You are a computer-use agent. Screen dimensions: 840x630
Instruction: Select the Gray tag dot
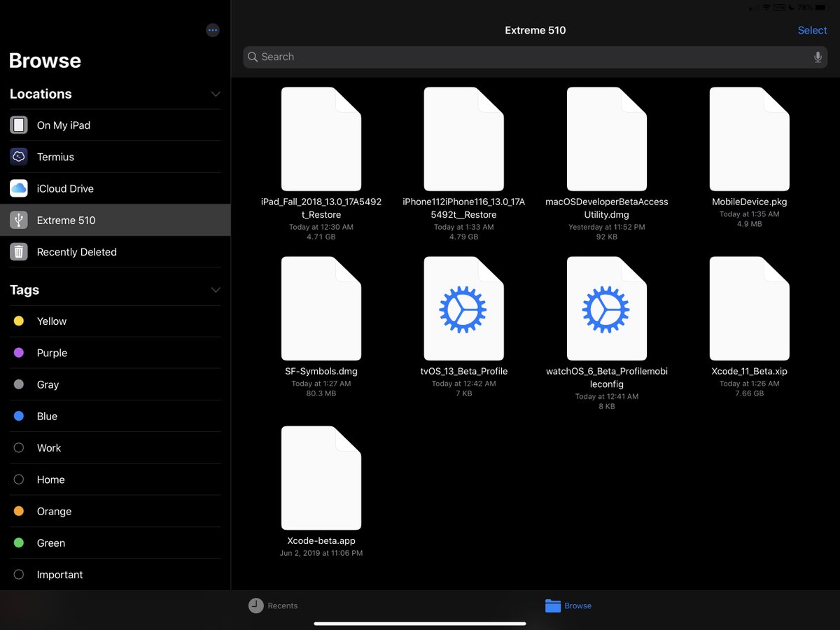[19, 384]
